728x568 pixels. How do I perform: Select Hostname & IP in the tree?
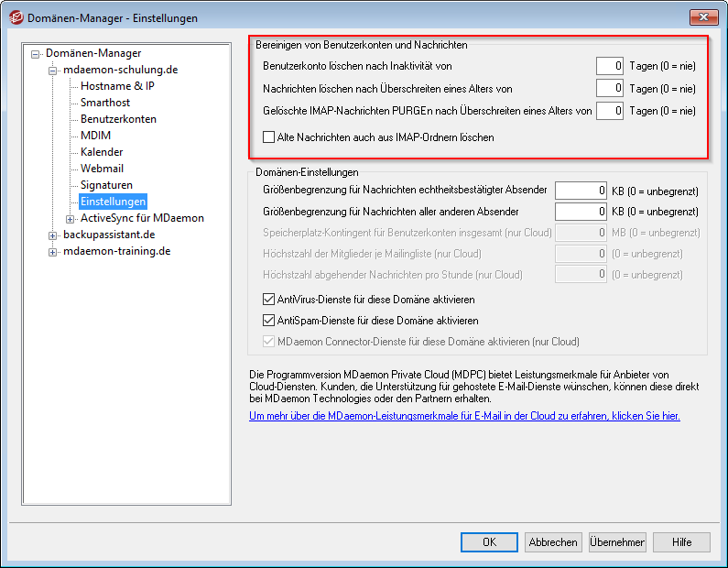coord(117,86)
